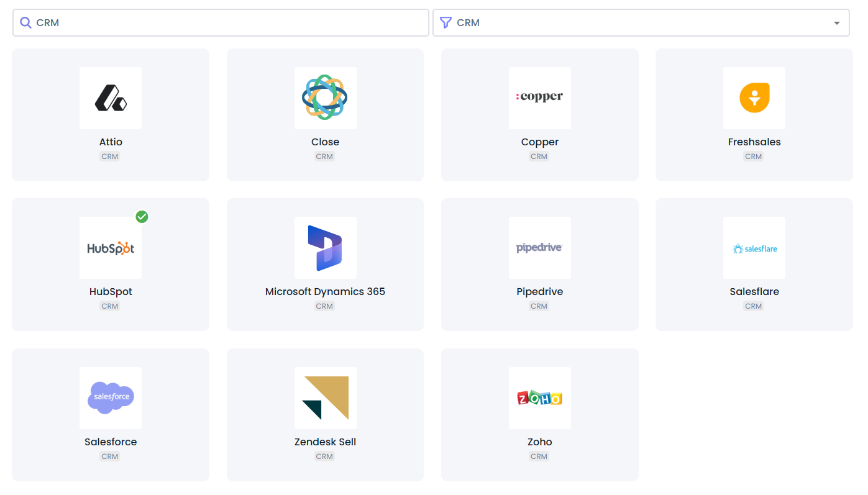
Task: Select the Microsoft Dynamics 365 name label
Action: (x=325, y=292)
